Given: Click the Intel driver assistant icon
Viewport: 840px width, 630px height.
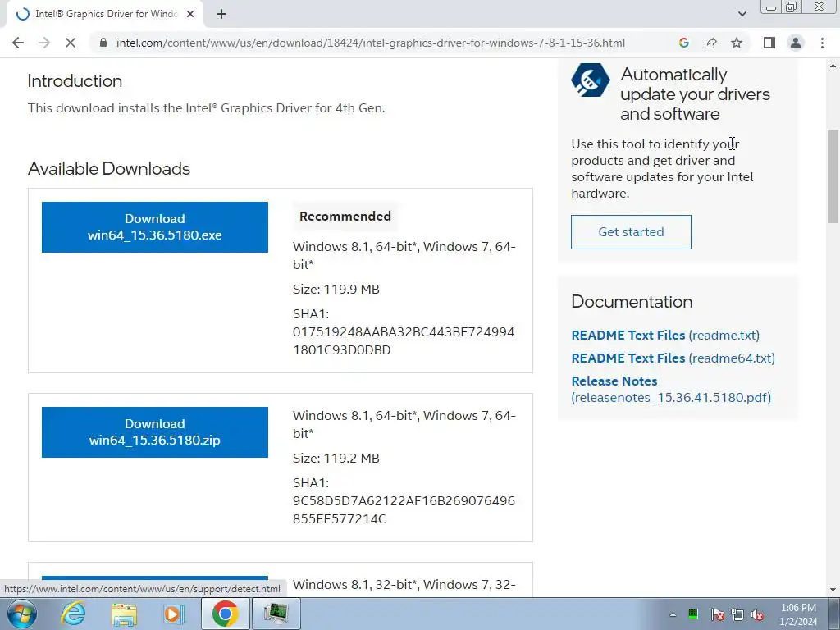Looking at the screenshot, I should [x=590, y=80].
